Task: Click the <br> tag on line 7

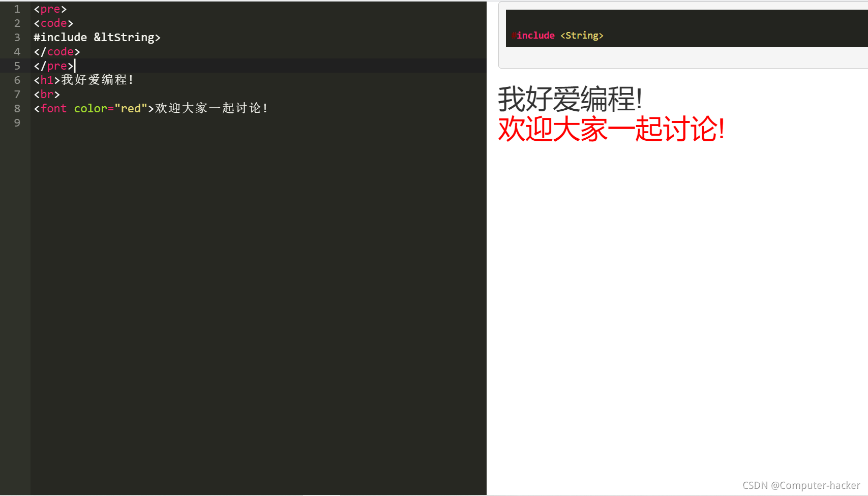Action: (x=46, y=94)
